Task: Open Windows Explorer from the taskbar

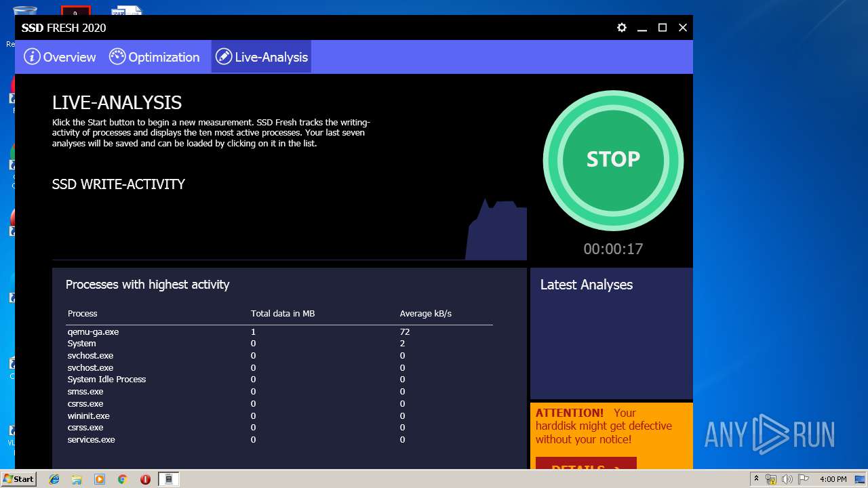Action: tap(77, 479)
